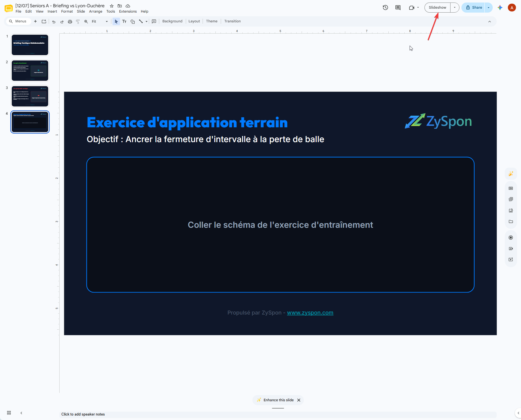Open the generate video side panel icon
This screenshot has height=420, width=521.
click(x=511, y=259)
